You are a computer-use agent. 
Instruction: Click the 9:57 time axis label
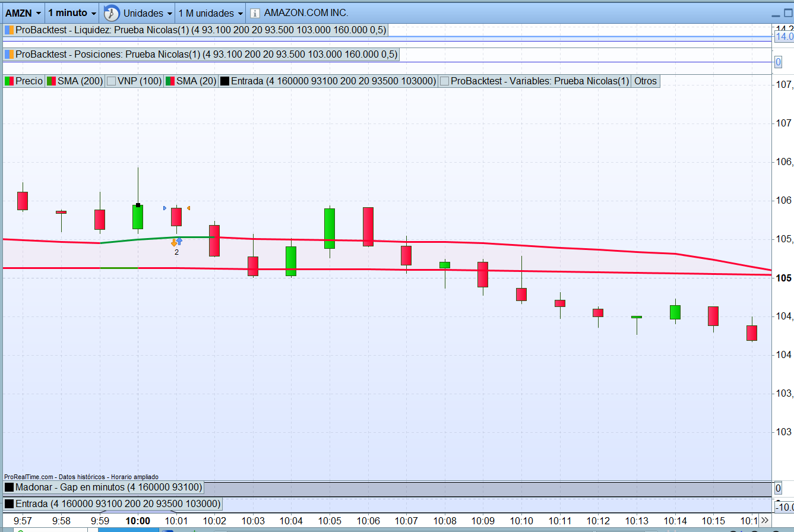click(x=23, y=521)
